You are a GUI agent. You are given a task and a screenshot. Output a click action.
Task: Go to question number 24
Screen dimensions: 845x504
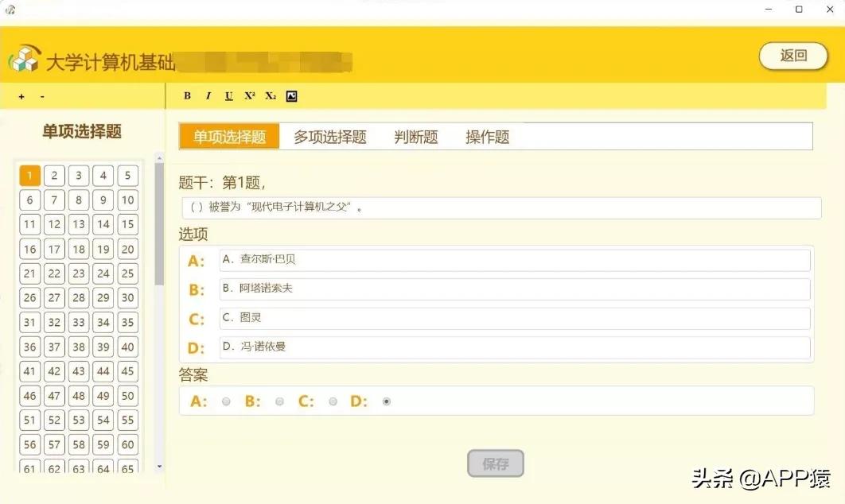click(x=103, y=273)
